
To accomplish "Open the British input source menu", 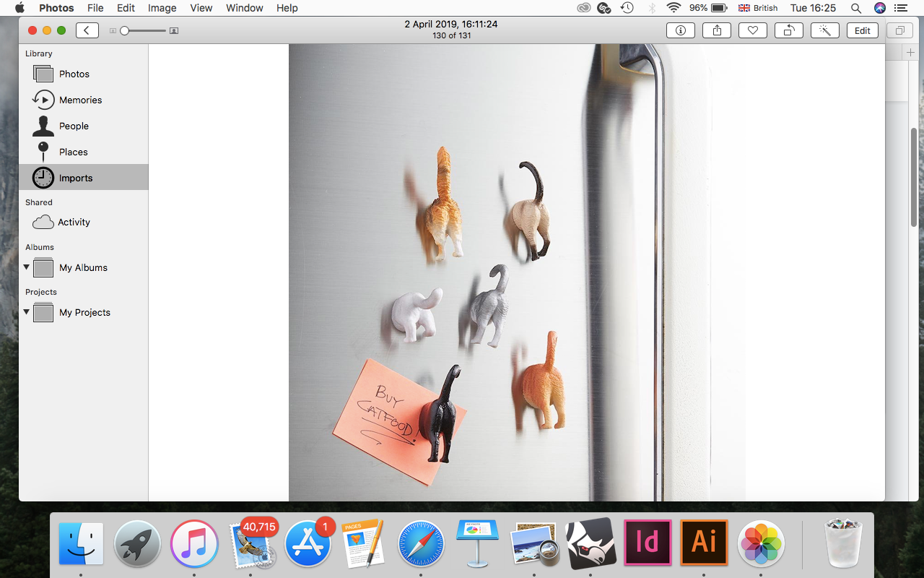I will (758, 8).
